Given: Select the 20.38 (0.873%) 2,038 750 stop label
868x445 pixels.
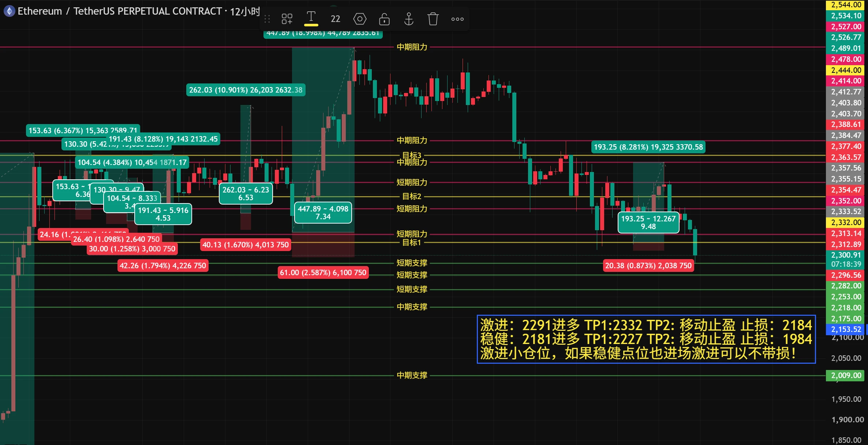Looking at the screenshot, I should (648, 266).
